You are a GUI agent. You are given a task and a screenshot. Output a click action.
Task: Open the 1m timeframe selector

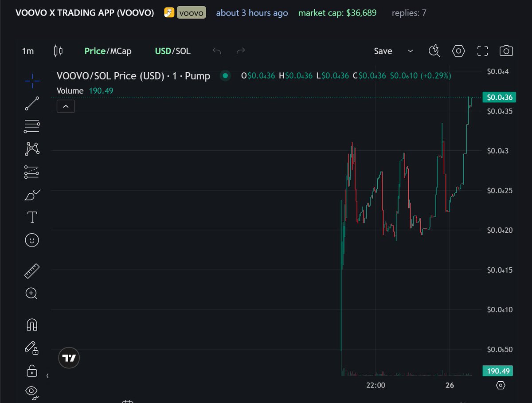[x=28, y=51]
